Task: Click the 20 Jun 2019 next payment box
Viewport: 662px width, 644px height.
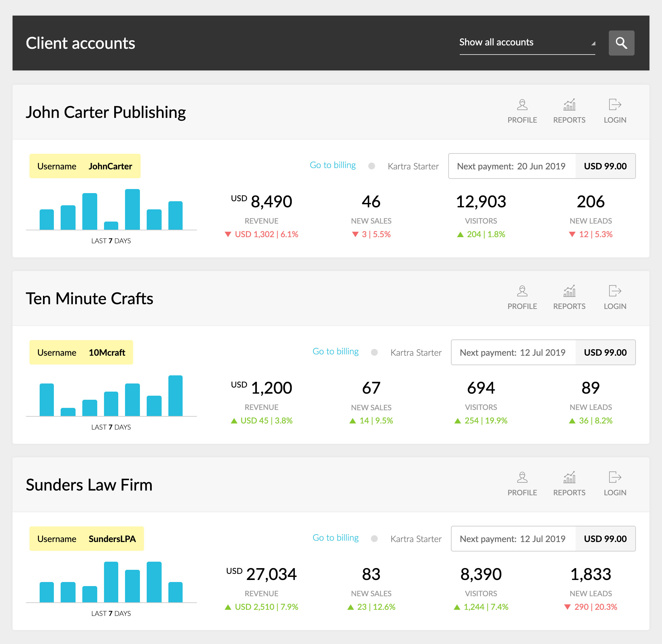Action: click(x=512, y=166)
